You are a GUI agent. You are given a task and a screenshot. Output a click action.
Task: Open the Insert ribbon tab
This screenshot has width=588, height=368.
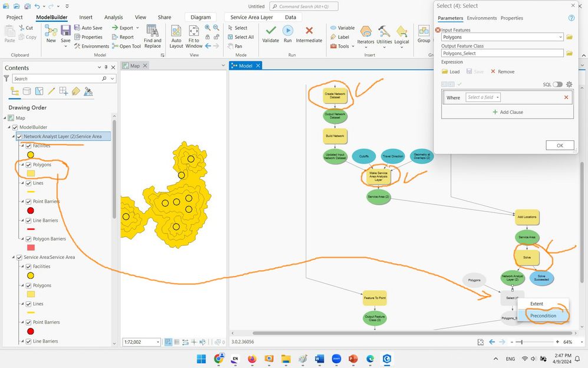[85, 17]
